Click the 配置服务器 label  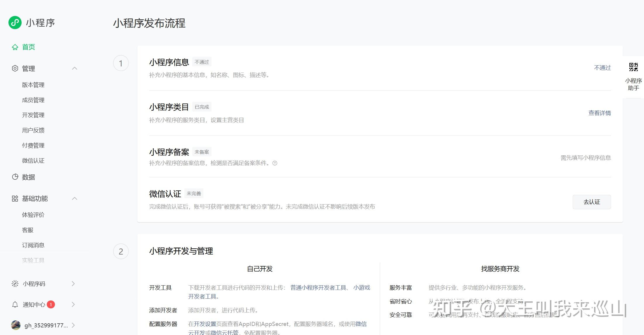[163, 324]
